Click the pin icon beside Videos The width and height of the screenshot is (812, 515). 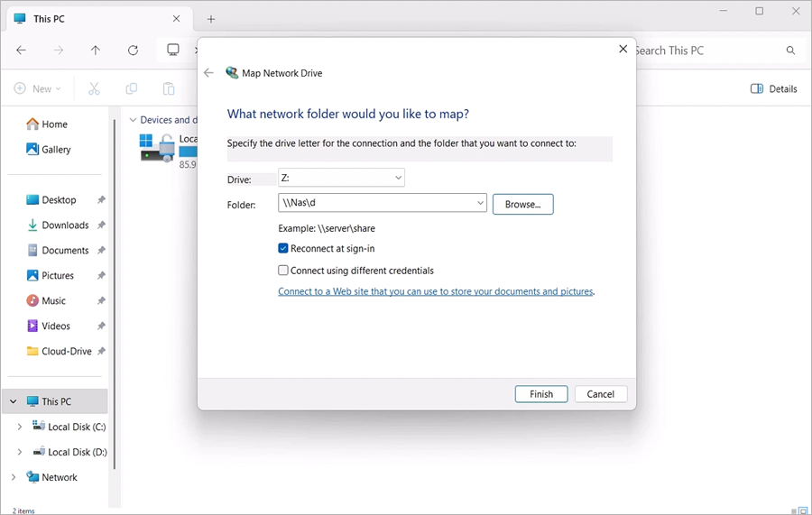(101, 326)
